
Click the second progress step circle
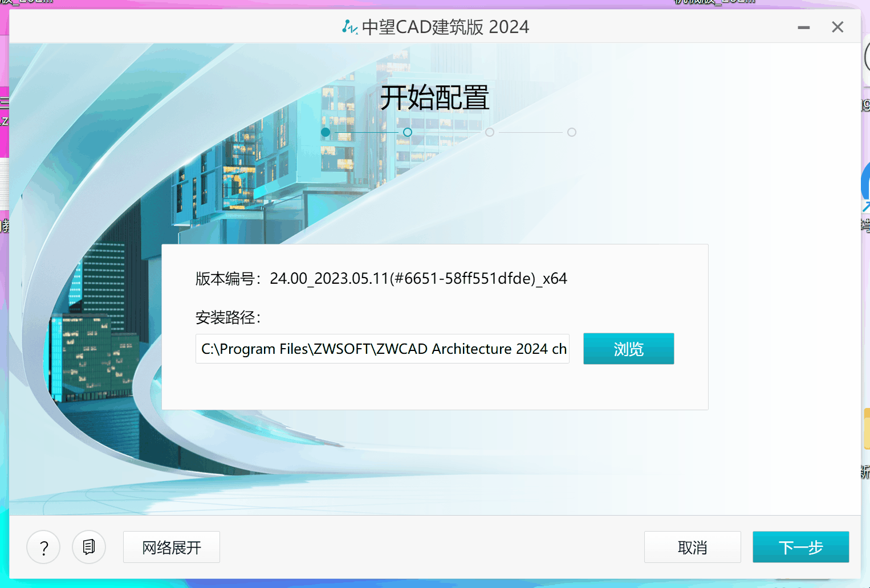(x=408, y=132)
